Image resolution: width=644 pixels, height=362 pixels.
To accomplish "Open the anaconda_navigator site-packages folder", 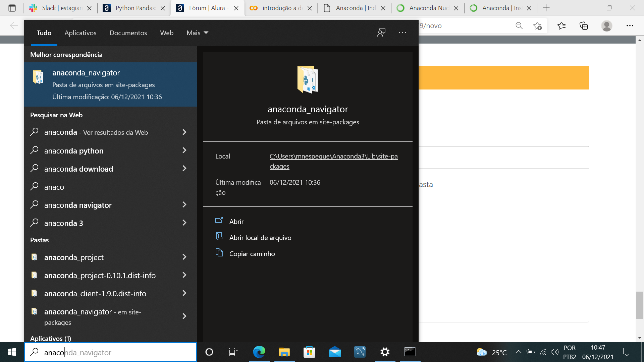I will coord(236,221).
